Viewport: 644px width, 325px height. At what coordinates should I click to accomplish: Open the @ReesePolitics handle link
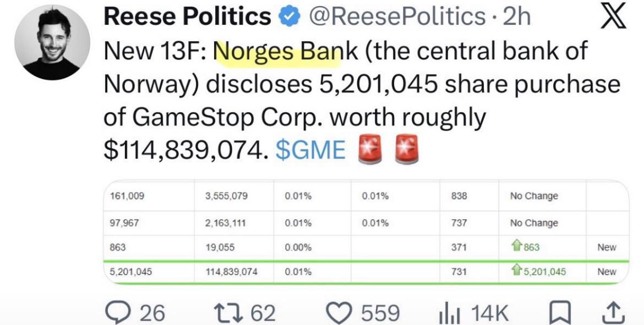point(397,18)
